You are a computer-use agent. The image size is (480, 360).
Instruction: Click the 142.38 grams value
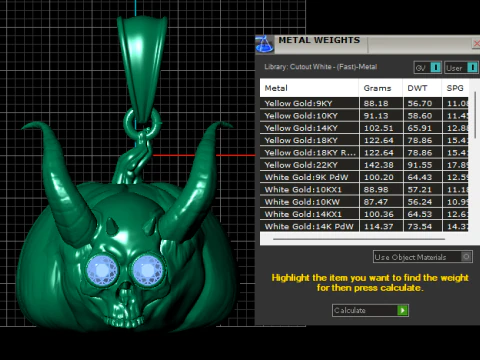(x=379, y=165)
